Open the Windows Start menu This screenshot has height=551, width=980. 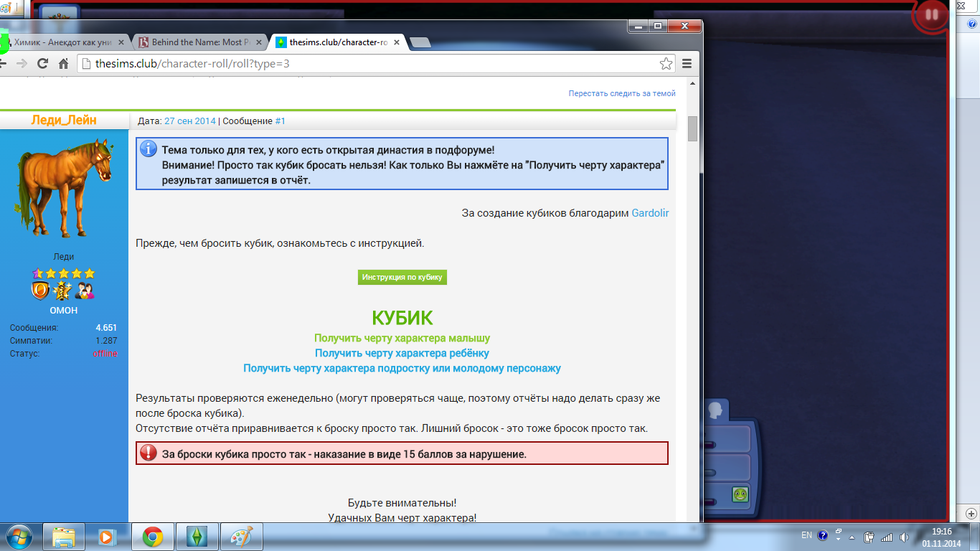19,537
